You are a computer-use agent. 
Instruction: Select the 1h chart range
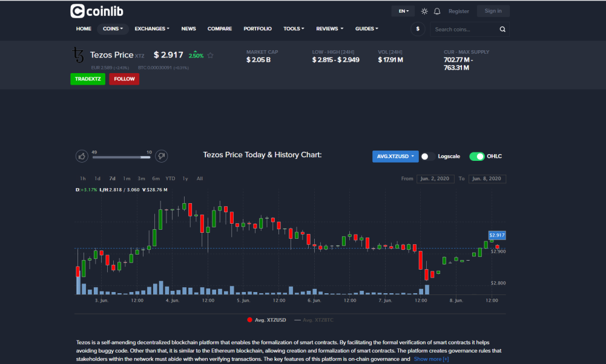coord(83,179)
